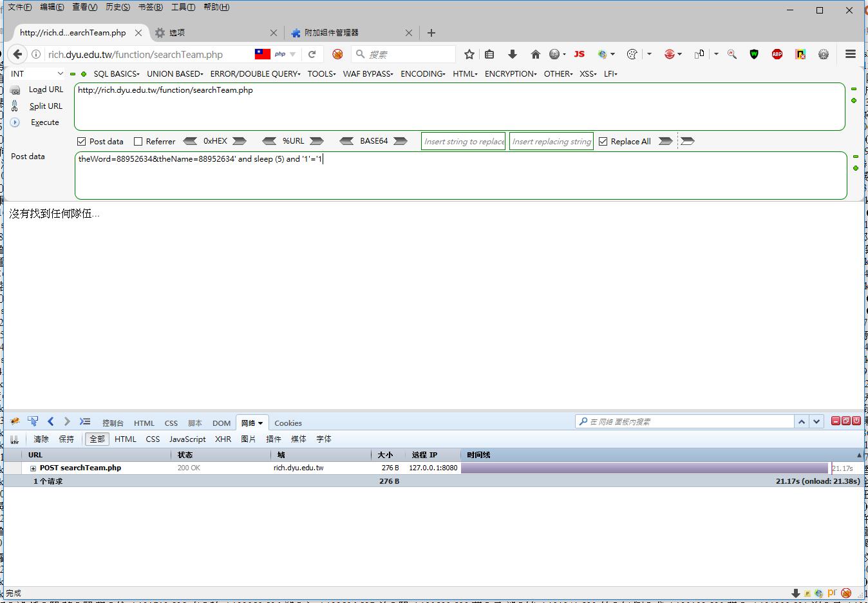Image resolution: width=868 pixels, height=603 pixels.
Task: Open ENCODING dropdown menu
Action: 423,73
